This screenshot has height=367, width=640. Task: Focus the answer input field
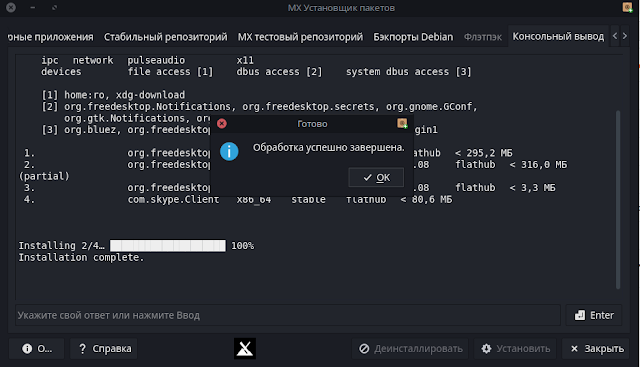pos(288,315)
